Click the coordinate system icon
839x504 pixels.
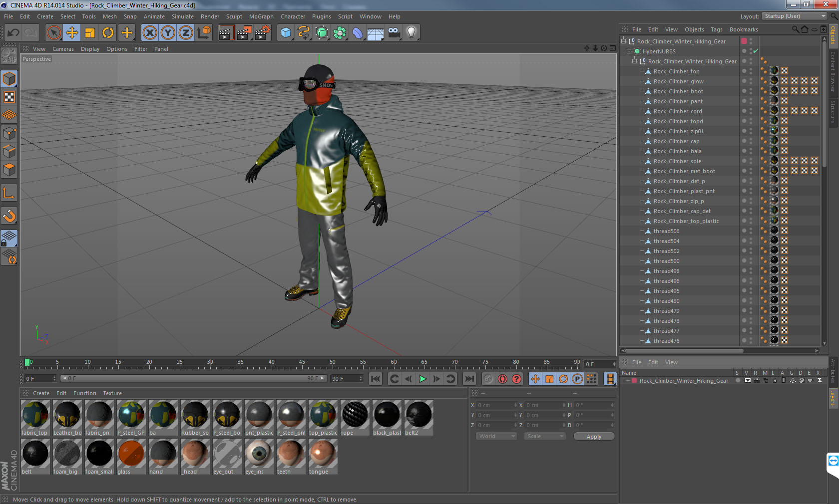coord(204,33)
